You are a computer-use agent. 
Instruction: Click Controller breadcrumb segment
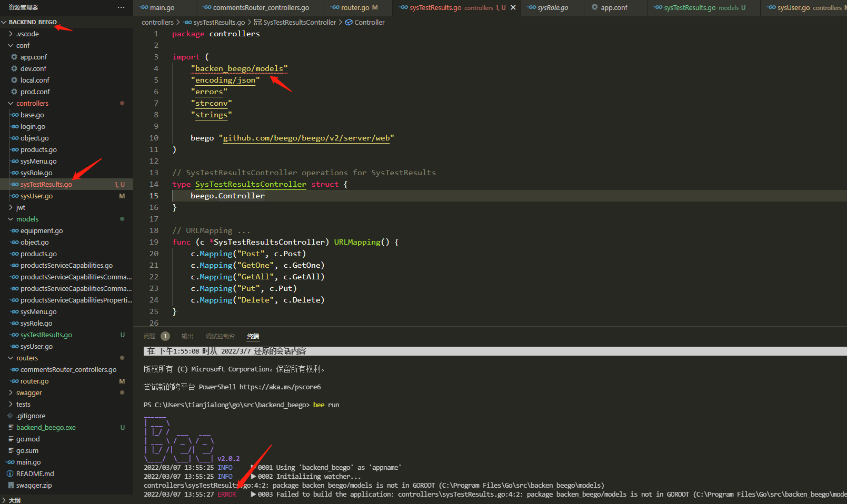[x=370, y=22]
